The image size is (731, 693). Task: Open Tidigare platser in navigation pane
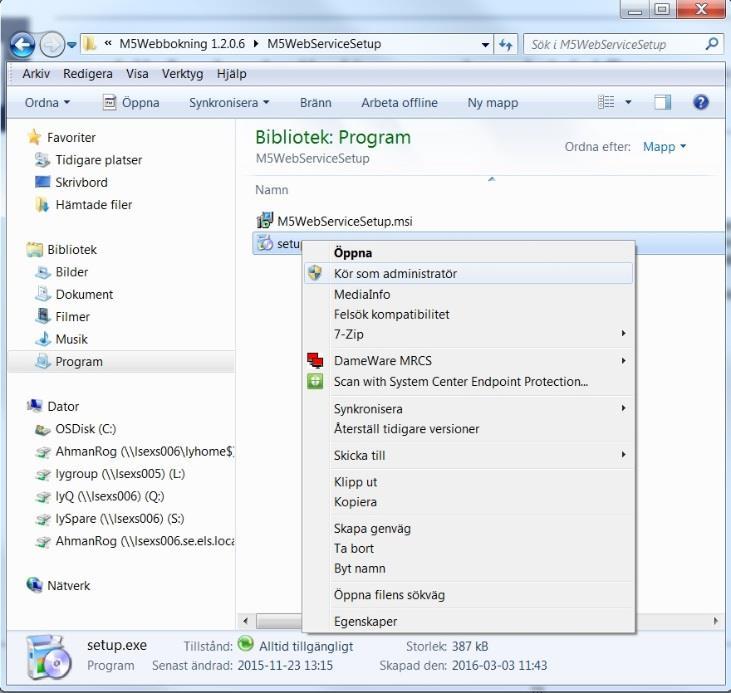98,160
